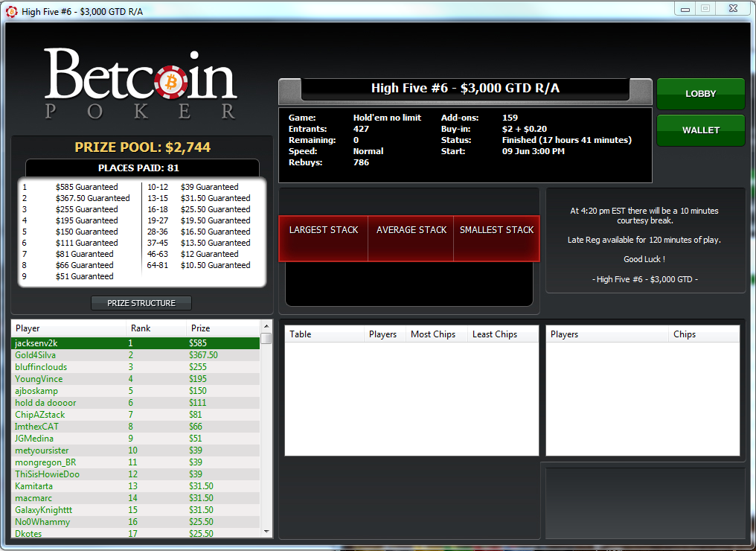Click Players header in the chips panel
The width and height of the screenshot is (756, 551).
[x=607, y=334]
